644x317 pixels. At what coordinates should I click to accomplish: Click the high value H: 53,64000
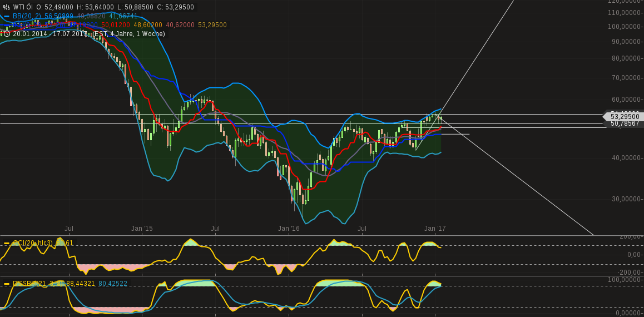pos(96,7)
